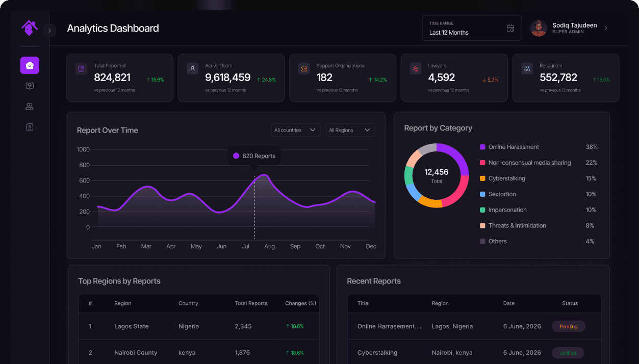Click the red 5.2% decrease indicator
Viewport: 639px width, 364px height.
(x=490, y=80)
